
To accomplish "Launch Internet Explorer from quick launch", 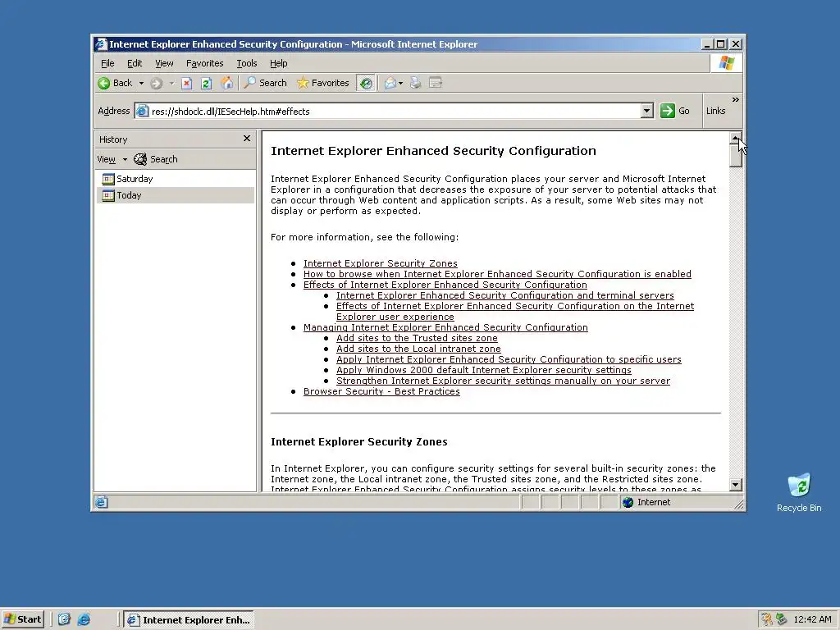I will [84, 619].
